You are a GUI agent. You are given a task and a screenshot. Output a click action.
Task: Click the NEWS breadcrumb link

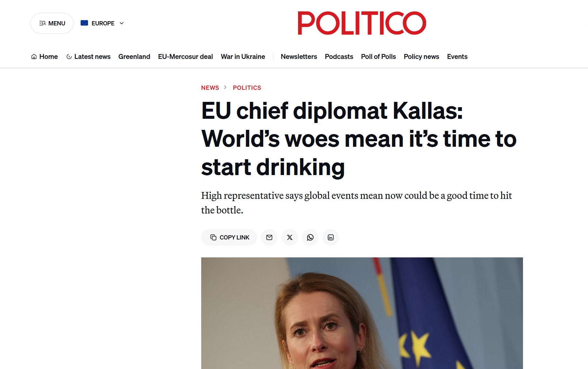pyautogui.click(x=210, y=88)
